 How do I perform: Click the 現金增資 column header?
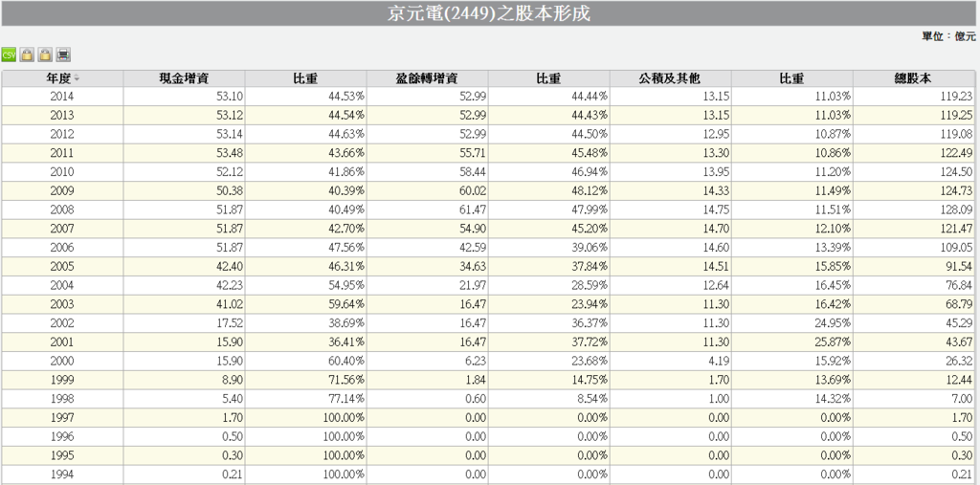coord(184,78)
